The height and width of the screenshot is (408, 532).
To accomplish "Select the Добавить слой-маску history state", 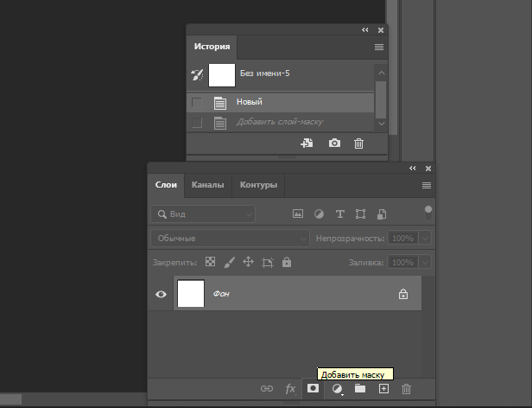I will coord(280,122).
